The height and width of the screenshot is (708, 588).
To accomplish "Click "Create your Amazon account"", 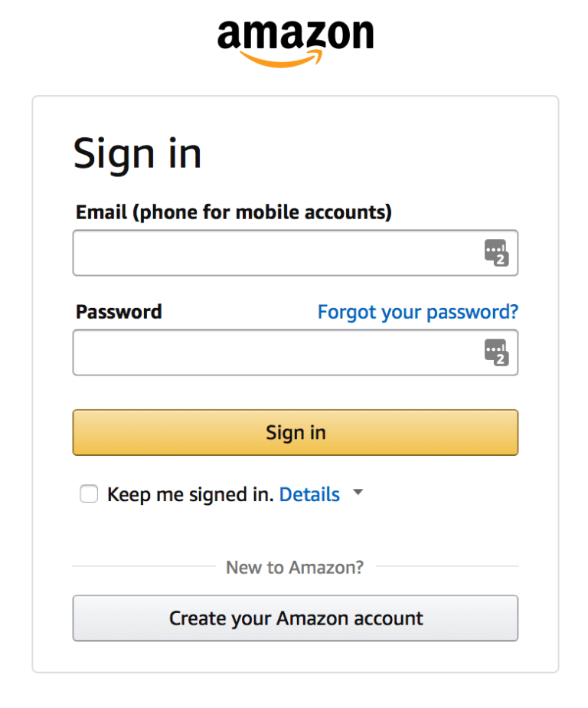I will click(295, 618).
